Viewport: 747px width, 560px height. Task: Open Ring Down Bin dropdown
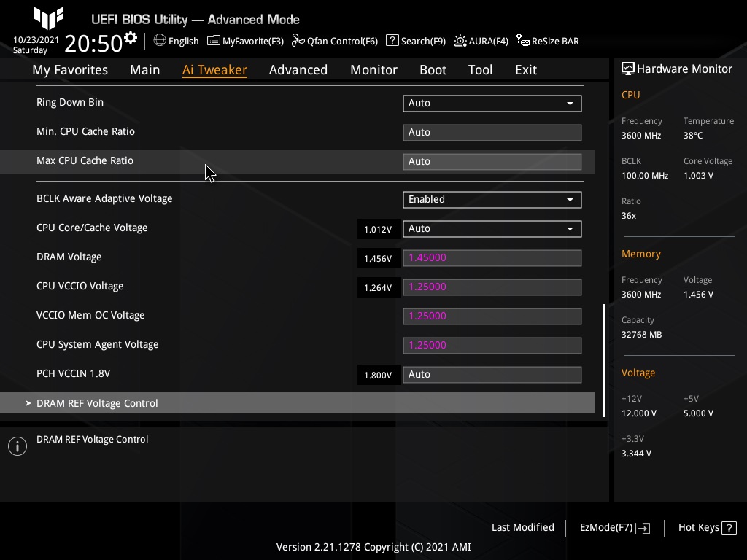(x=492, y=104)
